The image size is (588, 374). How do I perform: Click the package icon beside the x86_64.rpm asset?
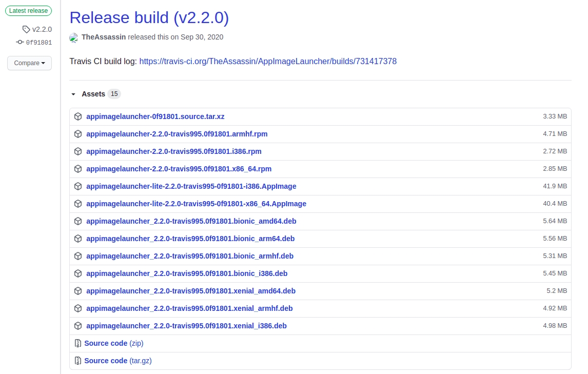78,169
